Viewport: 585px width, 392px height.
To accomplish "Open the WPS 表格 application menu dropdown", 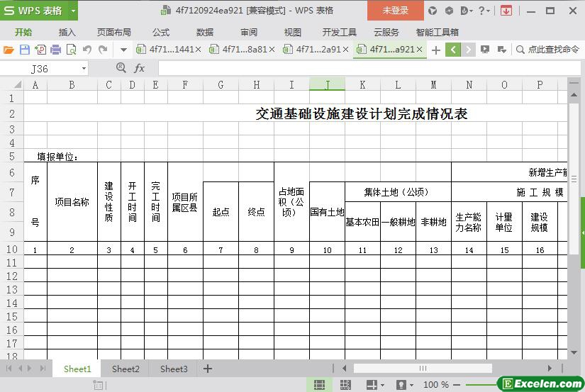I will pos(74,11).
